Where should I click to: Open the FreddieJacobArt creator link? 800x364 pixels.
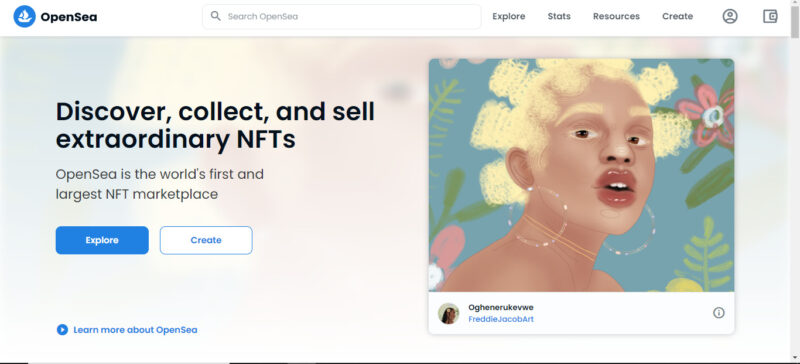point(501,320)
